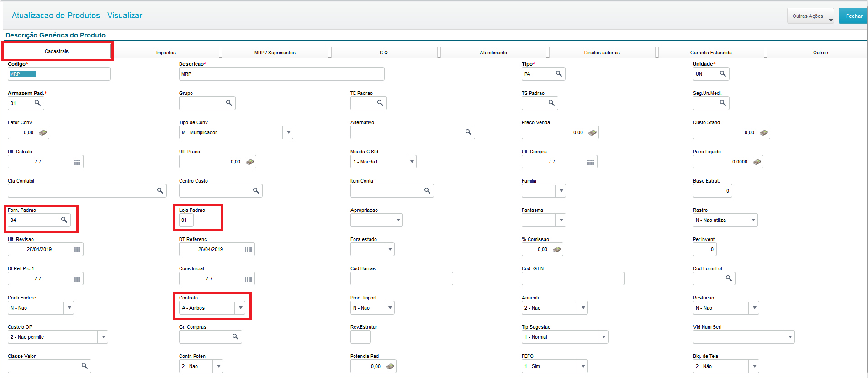Open calendar for Ult. Compra date

591,162
